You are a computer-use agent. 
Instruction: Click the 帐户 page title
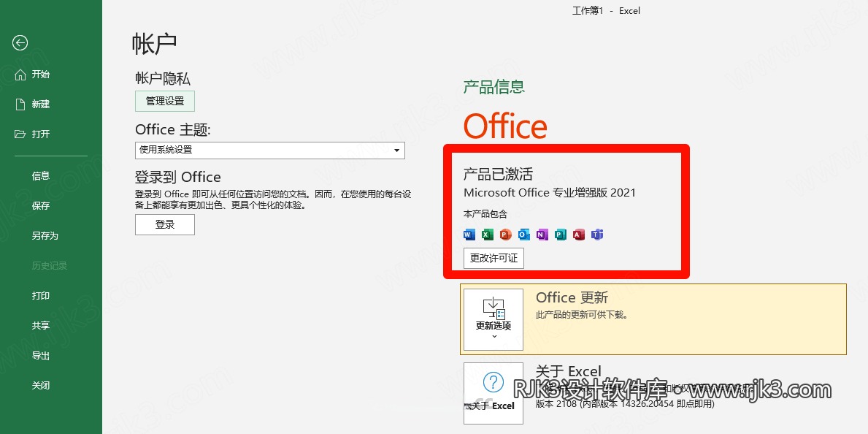(x=155, y=44)
